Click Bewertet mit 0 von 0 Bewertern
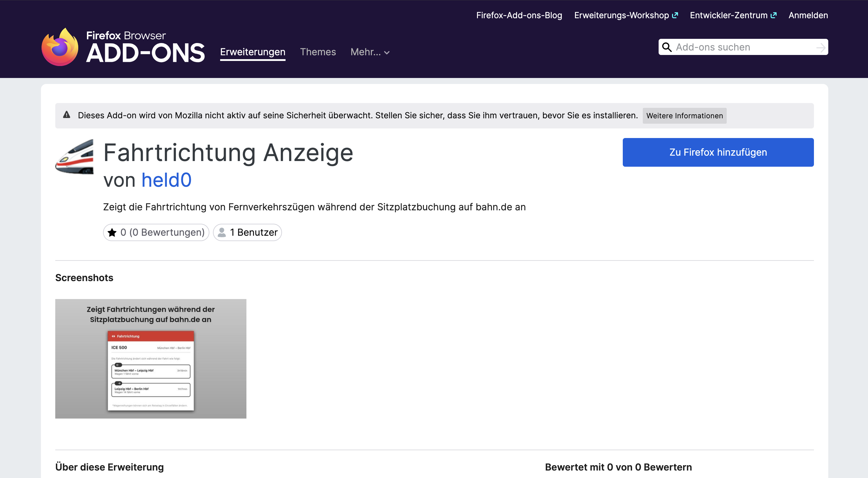Viewport: 868px width, 478px height. tap(618, 467)
